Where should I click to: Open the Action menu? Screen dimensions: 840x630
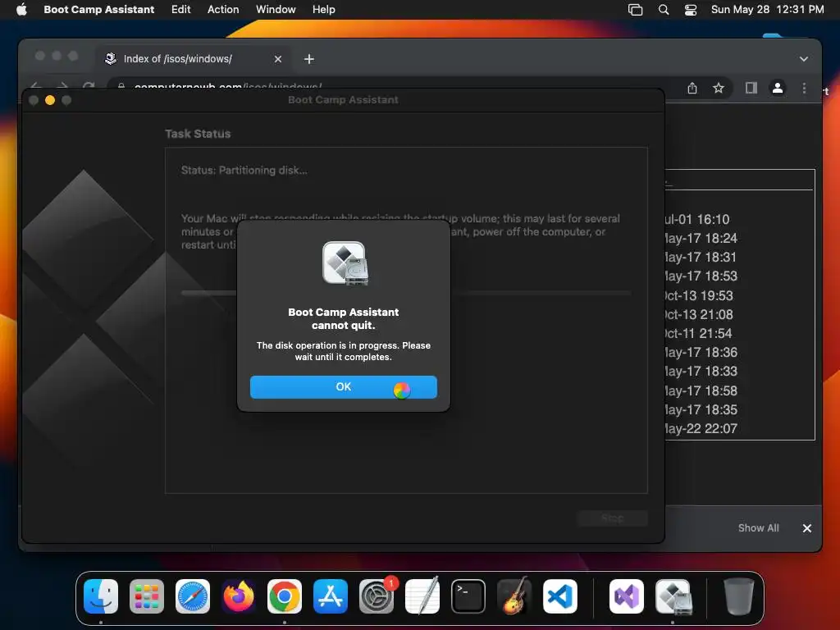[x=223, y=10]
